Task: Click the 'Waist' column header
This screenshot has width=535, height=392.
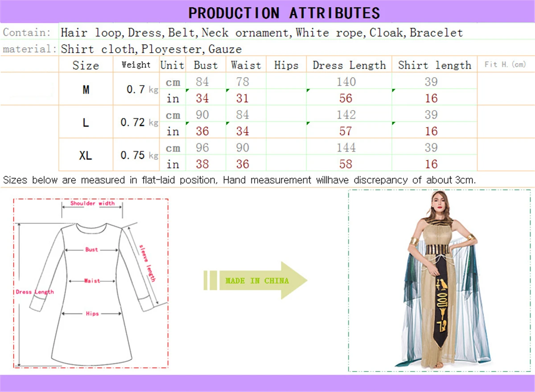Action: coord(246,65)
